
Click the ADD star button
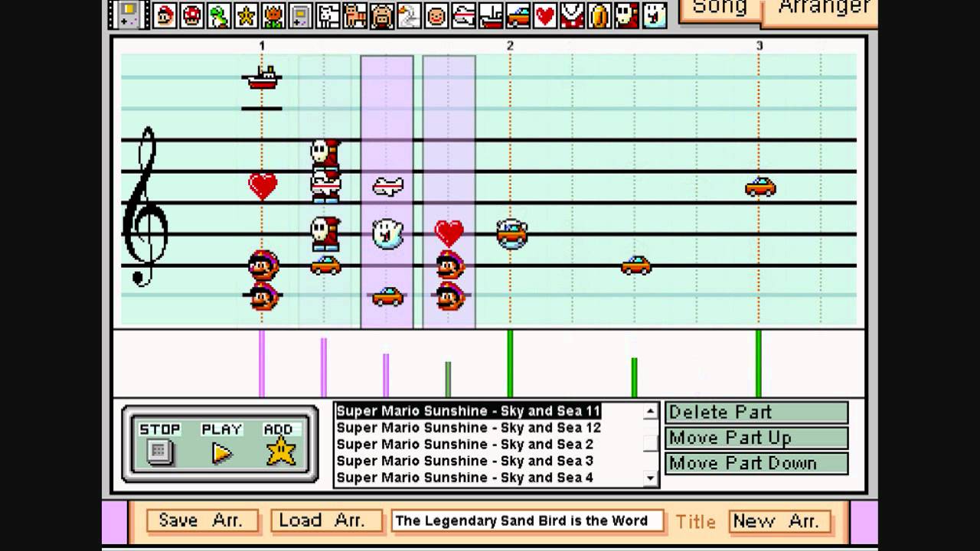(281, 452)
